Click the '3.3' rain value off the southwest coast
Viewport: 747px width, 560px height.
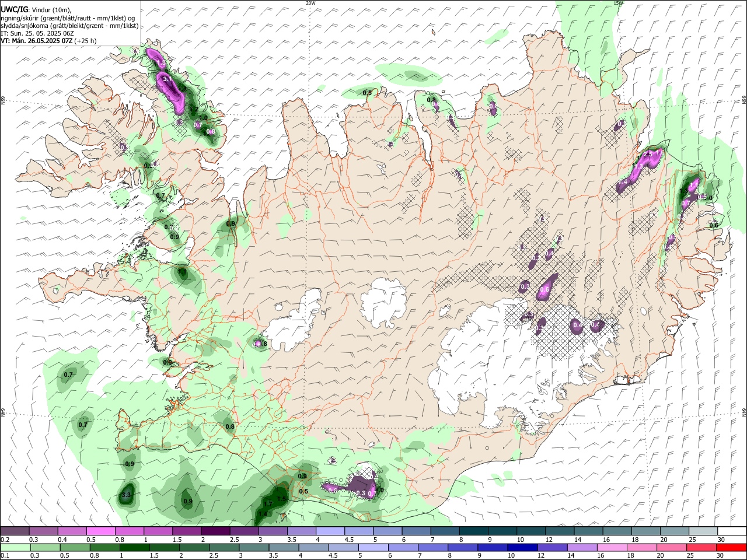coord(125,495)
